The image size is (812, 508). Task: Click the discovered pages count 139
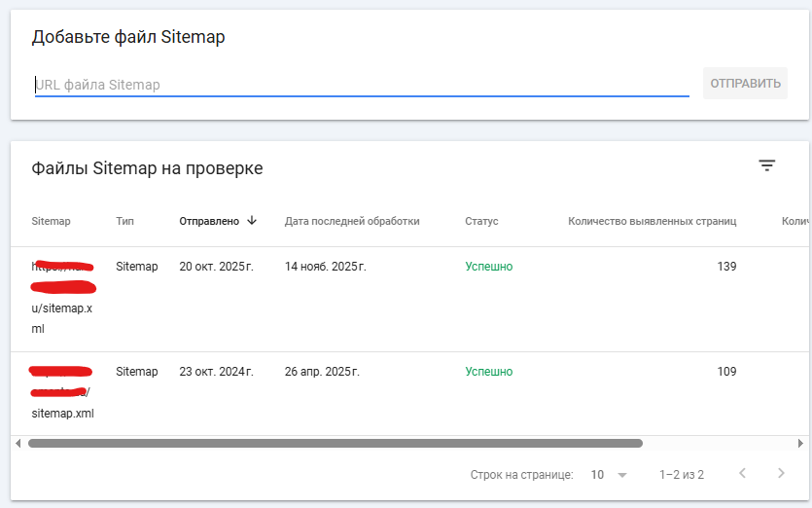pyautogui.click(x=726, y=267)
